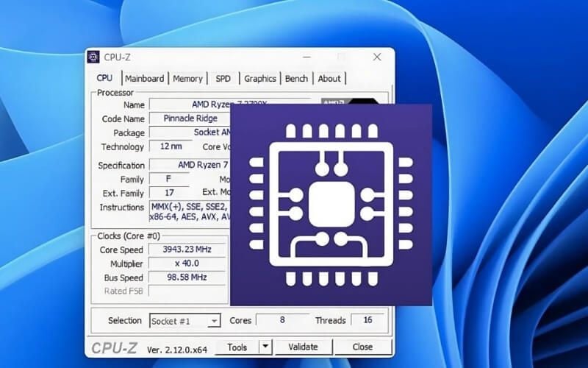
Task: Expand the Tools dropdown arrow
Action: (265, 347)
